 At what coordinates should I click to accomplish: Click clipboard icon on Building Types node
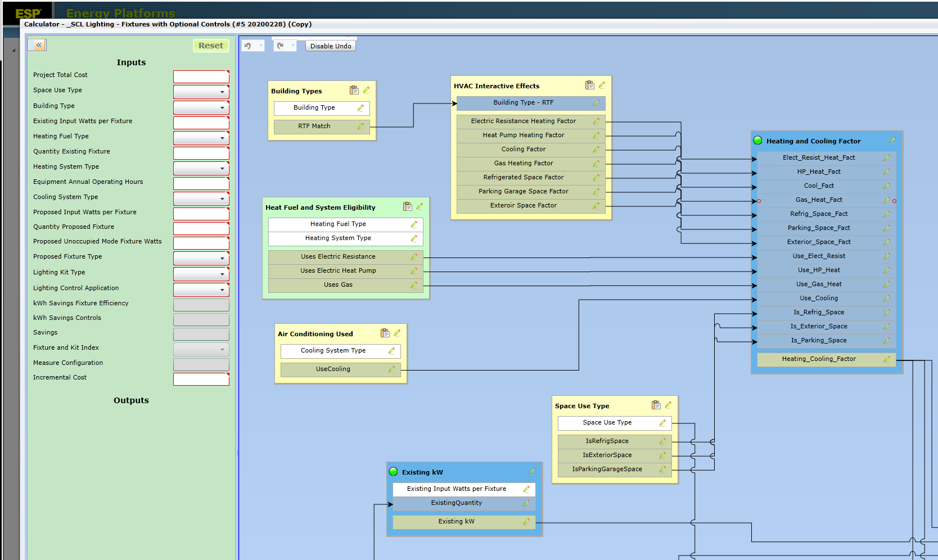pyautogui.click(x=354, y=90)
